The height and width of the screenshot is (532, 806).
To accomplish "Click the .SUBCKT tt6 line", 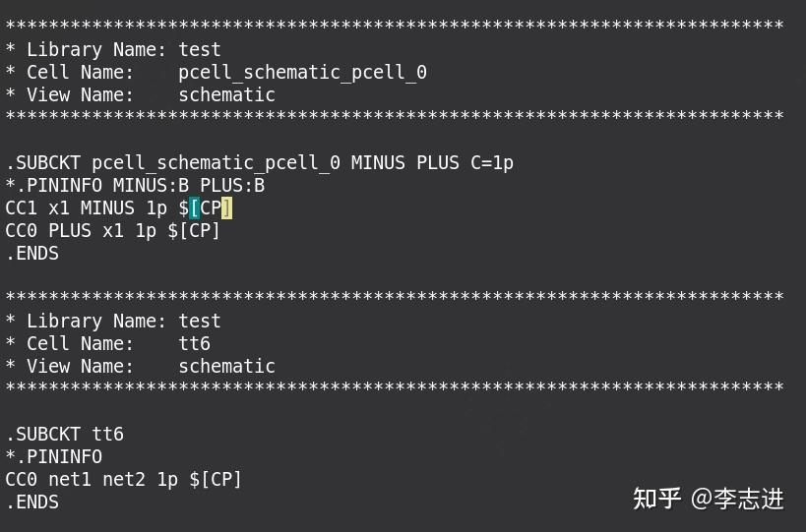I will tap(65, 434).
